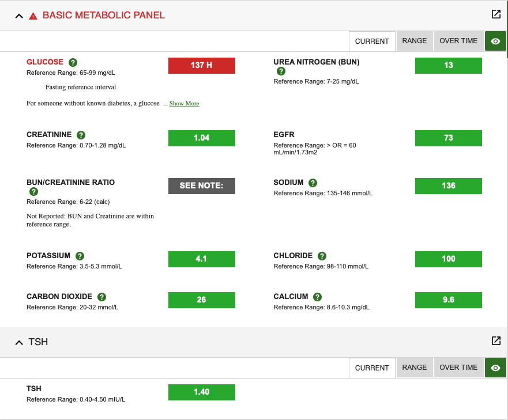Screen dimensions: 508x420
Task: Open Basic Metabolic Panel in new window
Action: point(496,14)
